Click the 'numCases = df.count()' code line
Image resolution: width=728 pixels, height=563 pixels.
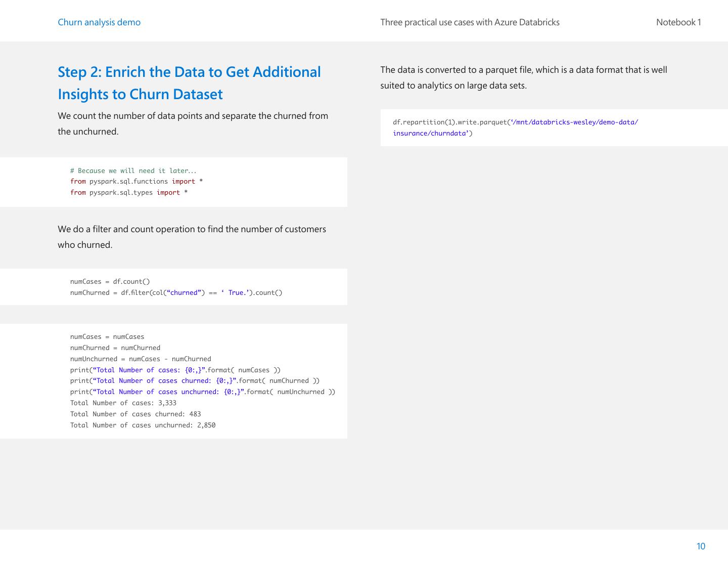click(x=110, y=282)
